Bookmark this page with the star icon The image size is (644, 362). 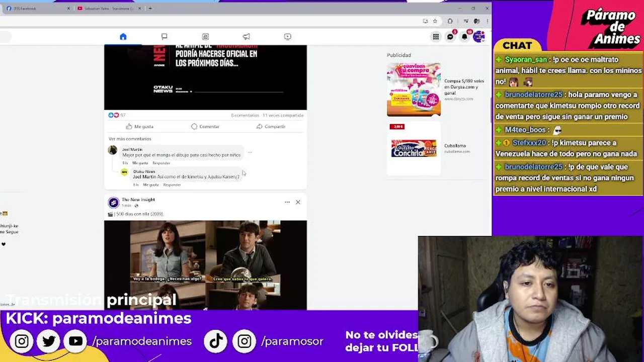(x=435, y=21)
